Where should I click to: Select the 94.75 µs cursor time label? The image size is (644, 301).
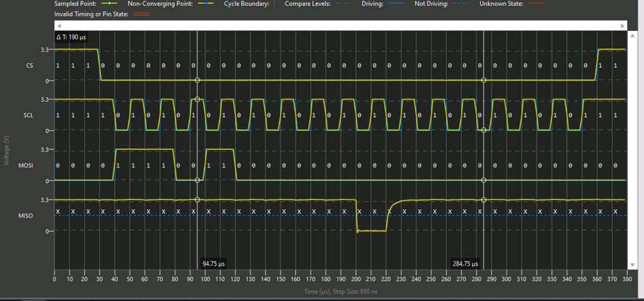(213, 263)
